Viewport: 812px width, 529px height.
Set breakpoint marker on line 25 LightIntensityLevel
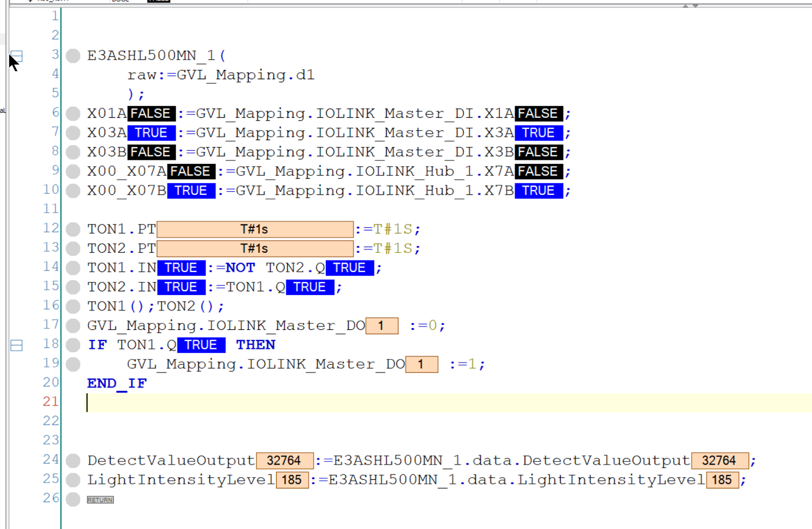73,480
